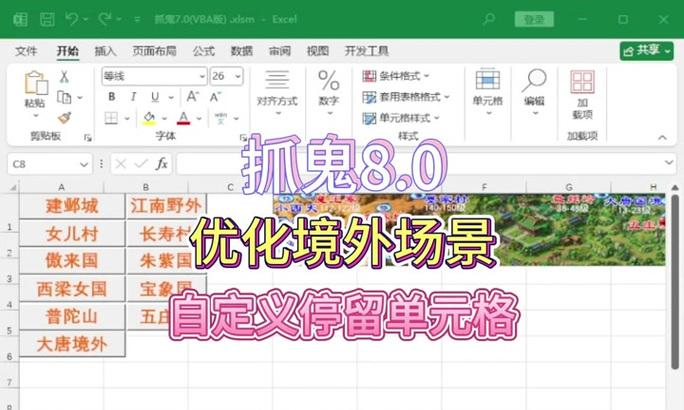This screenshot has height=410, width=684.
Task: Click the Cut scissors icon
Action: 64,77
